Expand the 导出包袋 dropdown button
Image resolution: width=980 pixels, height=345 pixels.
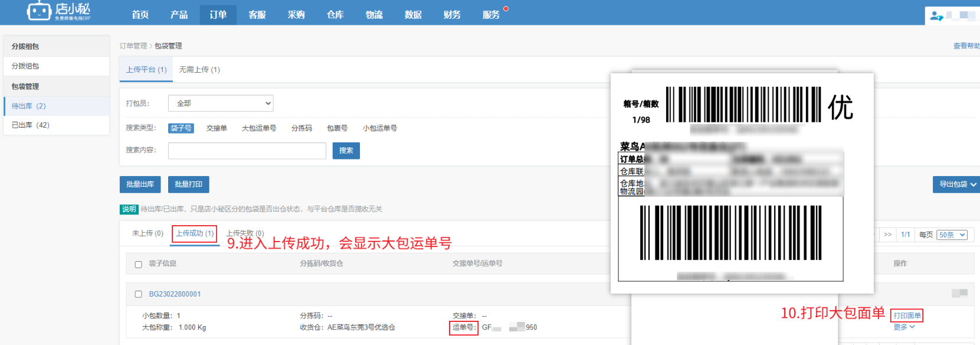pos(956,184)
